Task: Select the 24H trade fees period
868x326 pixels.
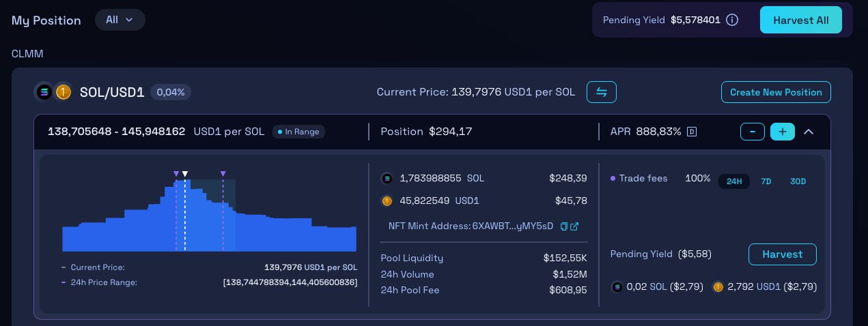Action: tap(734, 181)
